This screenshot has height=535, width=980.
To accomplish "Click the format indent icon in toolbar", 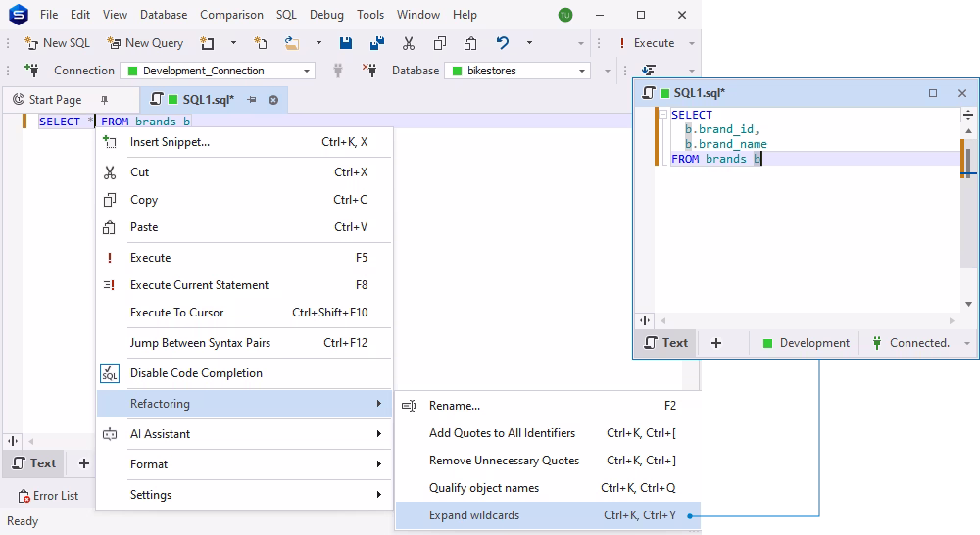I will pyautogui.click(x=649, y=70).
